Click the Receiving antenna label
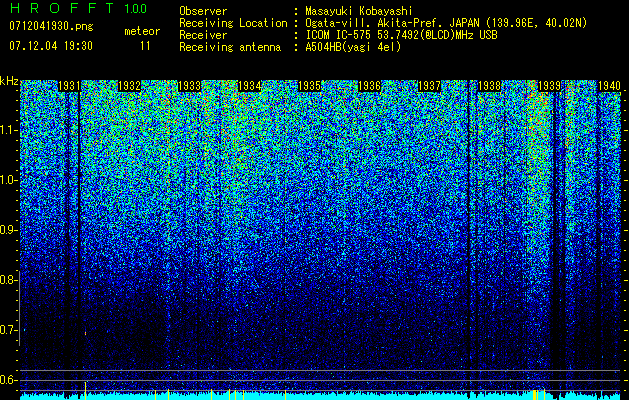Viewport: 629px width, 400px height. (230, 47)
